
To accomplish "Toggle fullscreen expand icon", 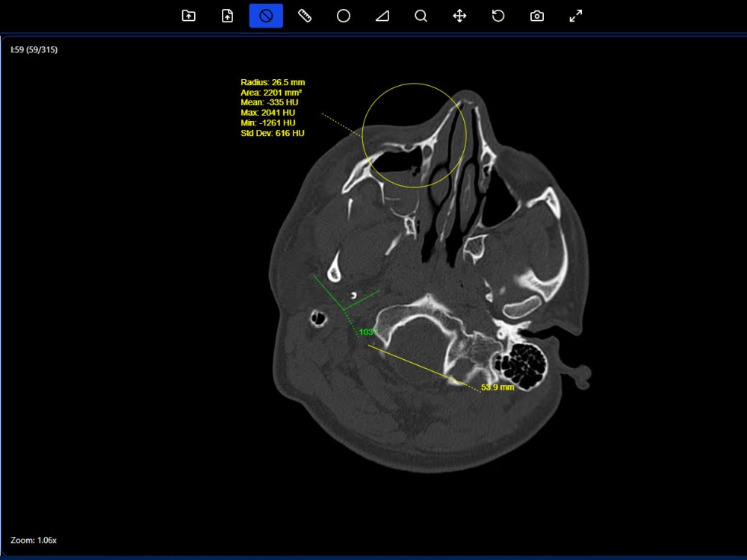I will (575, 16).
